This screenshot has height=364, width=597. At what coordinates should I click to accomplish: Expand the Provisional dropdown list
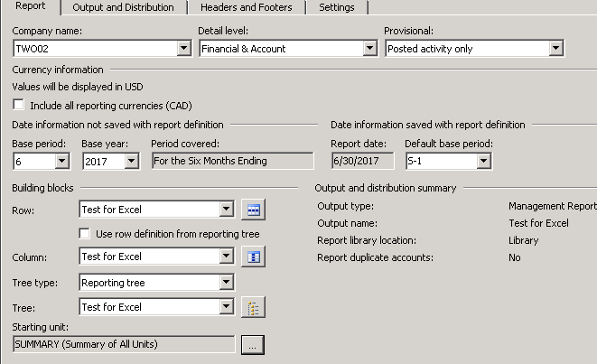pos(555,49)
